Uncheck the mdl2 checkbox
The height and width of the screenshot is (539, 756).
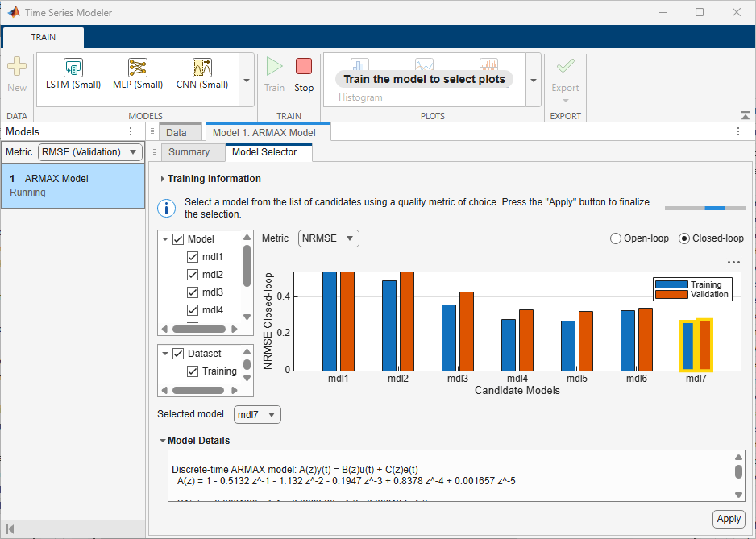coord(193,275)
